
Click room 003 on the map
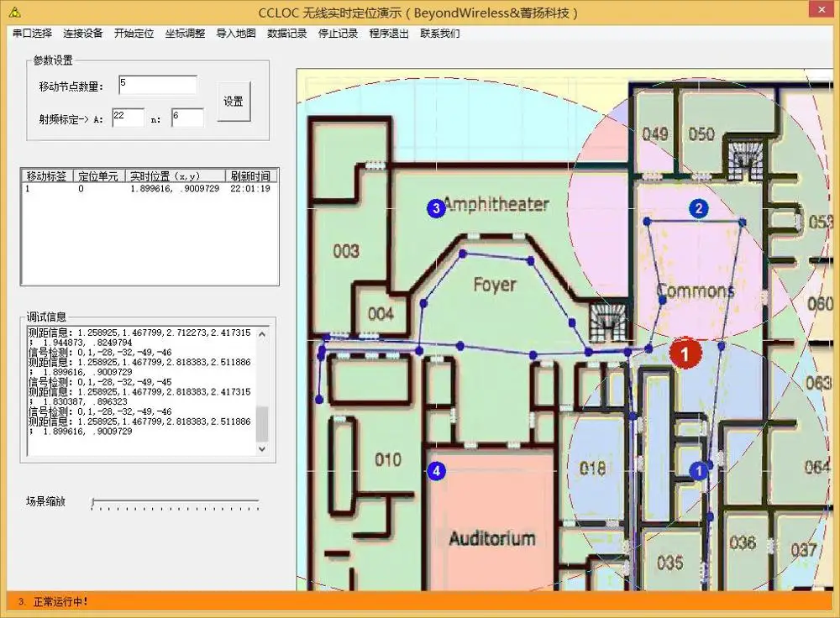point(346,250)
